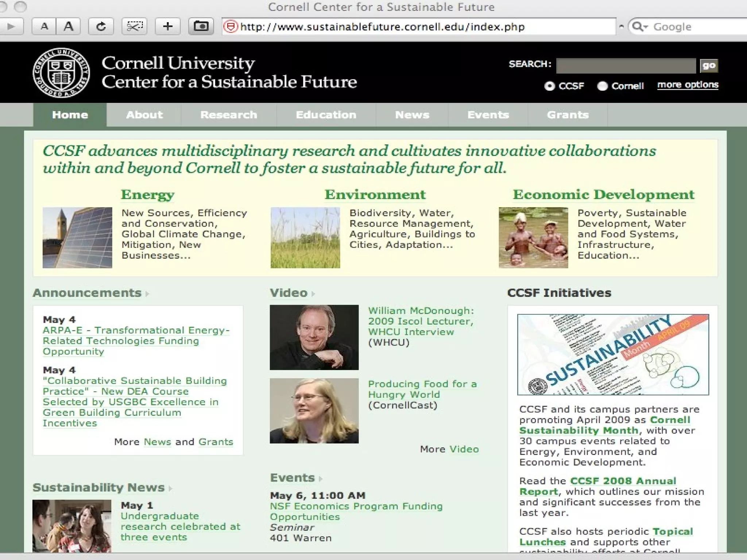Viewport: 747px width, 560px height.
Task: Add bookmark with plus button
Action: click(x=168, y=27)
